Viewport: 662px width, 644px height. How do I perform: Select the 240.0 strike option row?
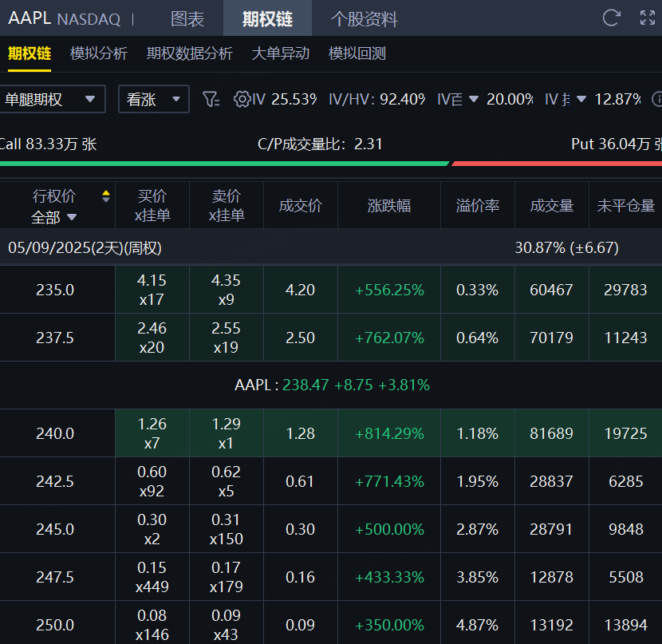pos(55,433)
